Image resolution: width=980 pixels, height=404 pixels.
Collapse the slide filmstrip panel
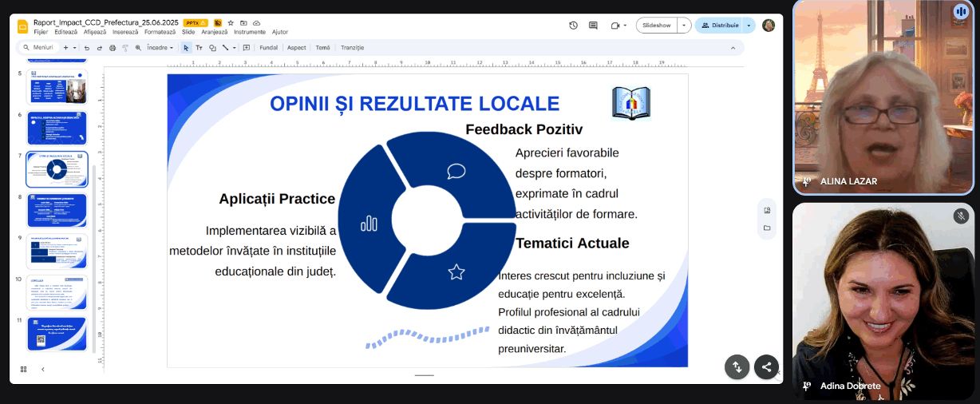(42, 369)
